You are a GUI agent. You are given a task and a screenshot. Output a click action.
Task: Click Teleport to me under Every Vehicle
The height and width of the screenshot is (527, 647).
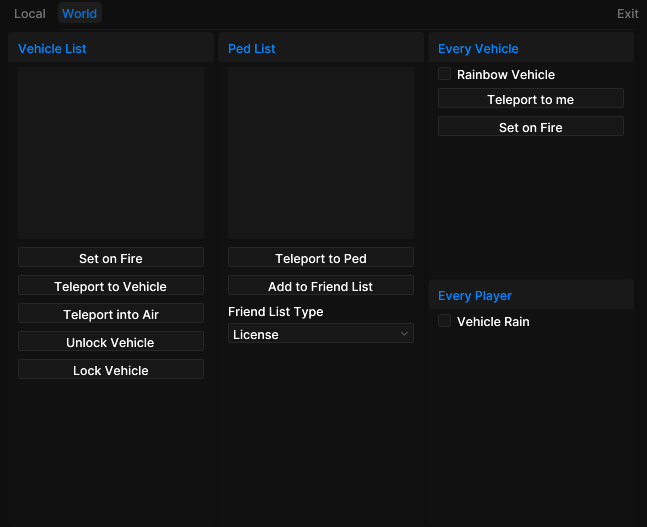tap(531, 99)
